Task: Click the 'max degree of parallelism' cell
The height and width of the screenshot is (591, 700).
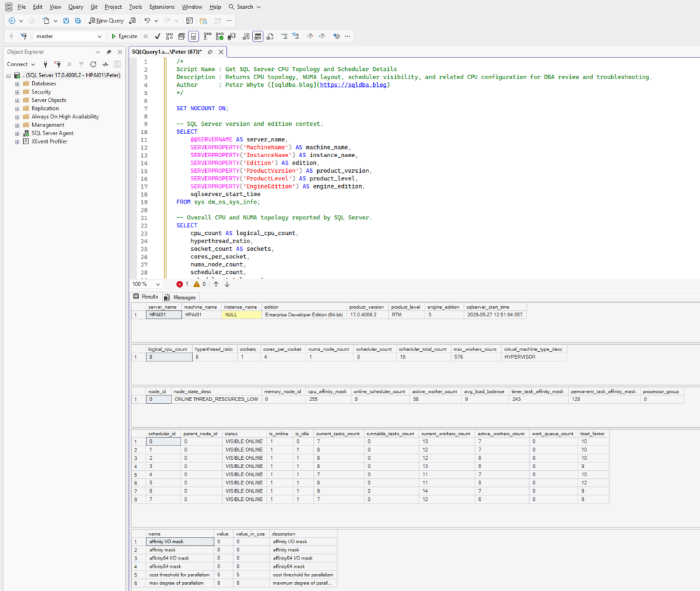Action: (180, 583)
